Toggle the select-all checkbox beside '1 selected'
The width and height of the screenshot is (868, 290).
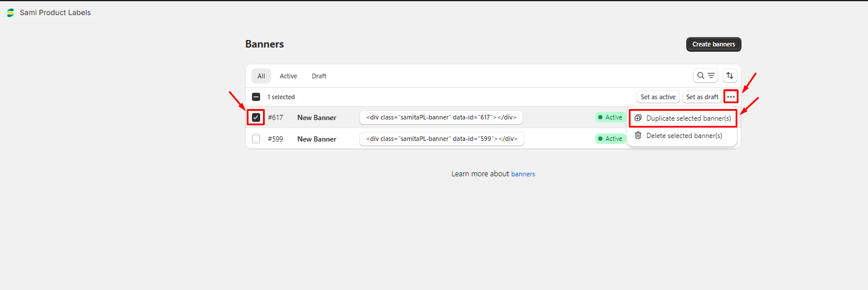tap(256, 97)
